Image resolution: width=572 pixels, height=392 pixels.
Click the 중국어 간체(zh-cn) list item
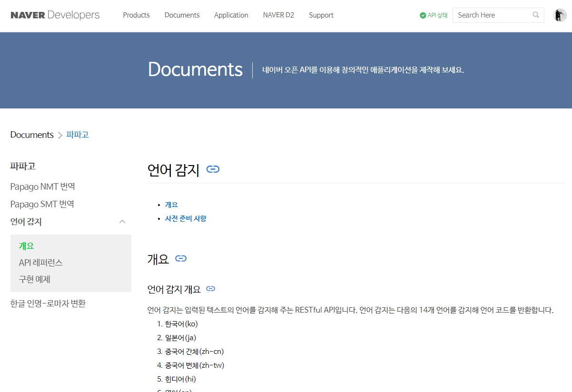[x=195, y=352]
